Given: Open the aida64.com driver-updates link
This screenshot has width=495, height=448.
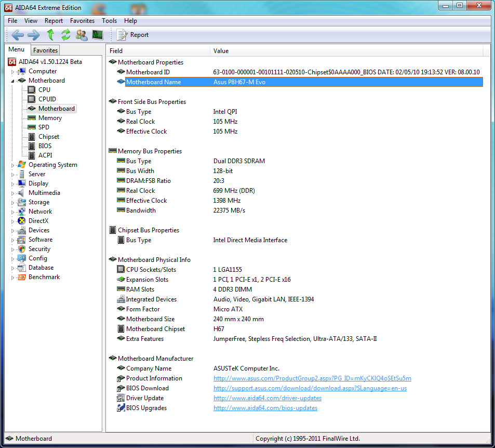Looking at the screenshot, I should 267,398.
